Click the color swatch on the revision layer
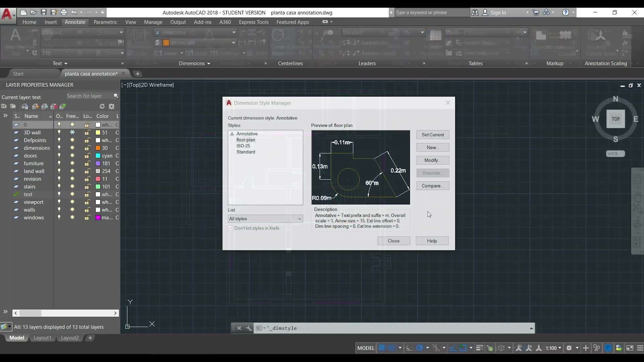This screenshot has height=362, width=644. coord(98,179)
